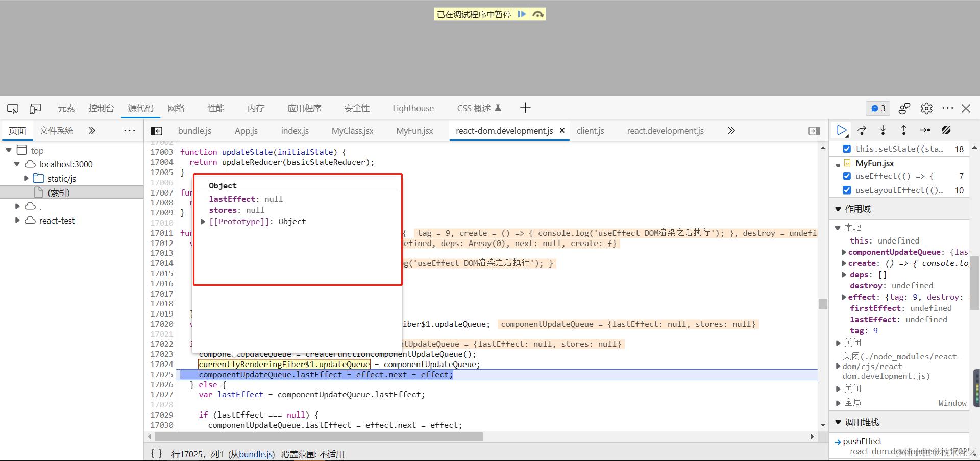Hide the navigator sidebar toggle icon
The height and width of the screenshot is (461, 980).
(157, 131)
